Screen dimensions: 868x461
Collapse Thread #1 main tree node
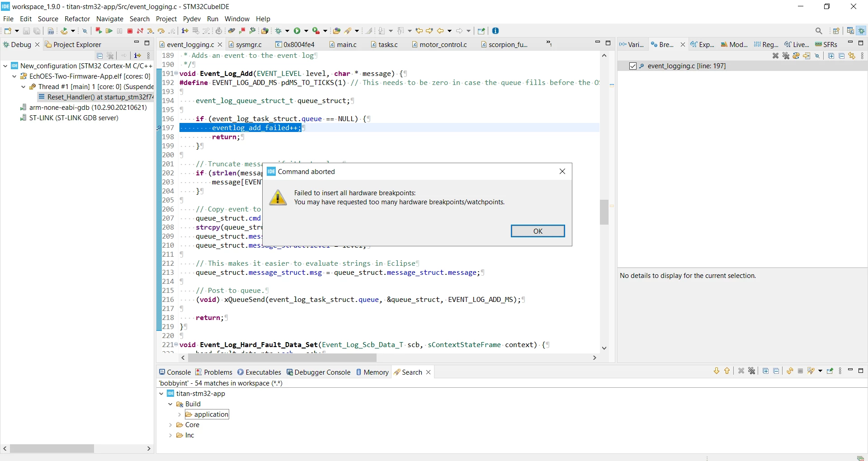click(24, 87)
